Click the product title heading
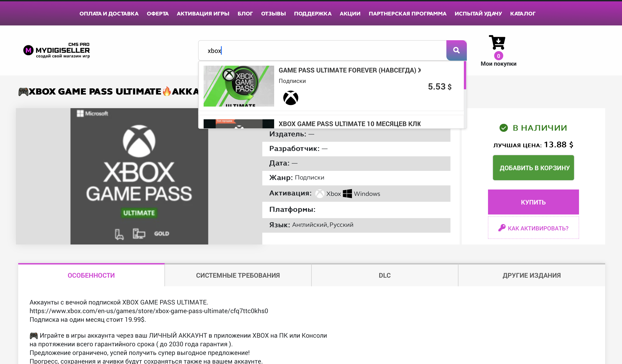This screenshot has height=364, width=622. click(x=108, y=91)
